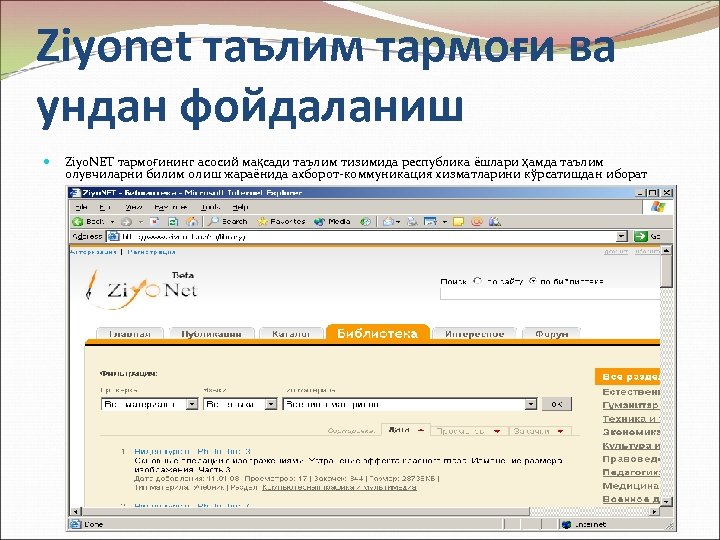The height and width of the screenshot is (540, 720).
Task: Click the Research icon at toolbar end
Action: (495, 222)
